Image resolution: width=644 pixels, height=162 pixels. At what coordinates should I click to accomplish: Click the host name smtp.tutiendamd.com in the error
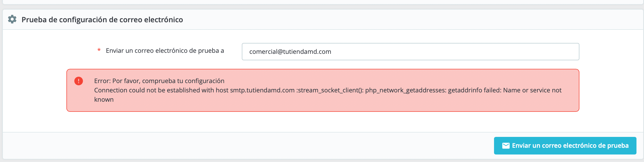[262, 90]
